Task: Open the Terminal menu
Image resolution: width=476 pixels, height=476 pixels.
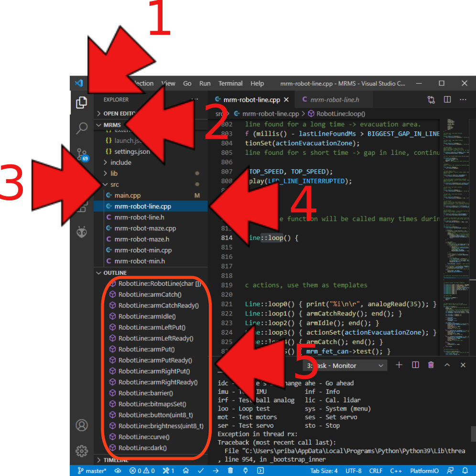Action: 230,84
